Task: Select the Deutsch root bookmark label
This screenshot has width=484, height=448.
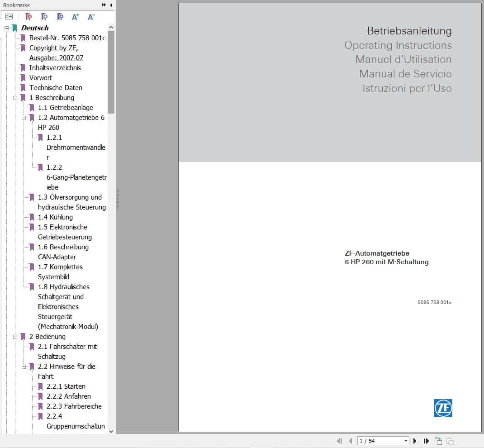Action: coord(35,28)
